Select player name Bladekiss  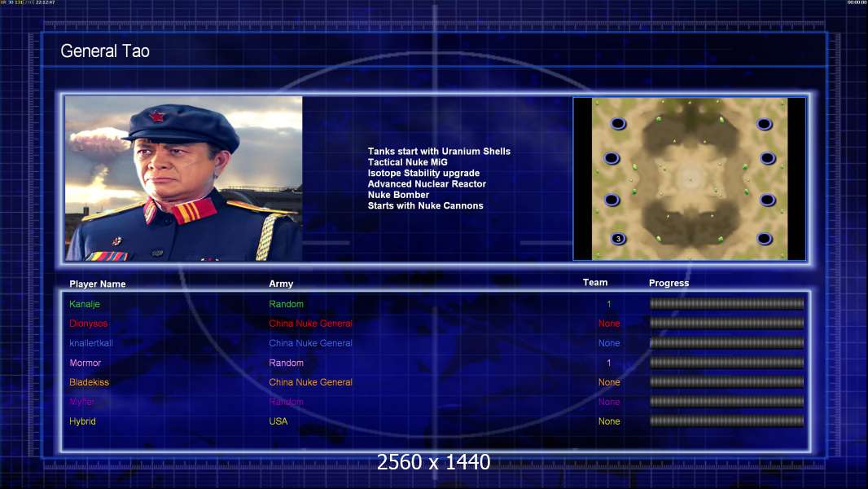(89, 382)
